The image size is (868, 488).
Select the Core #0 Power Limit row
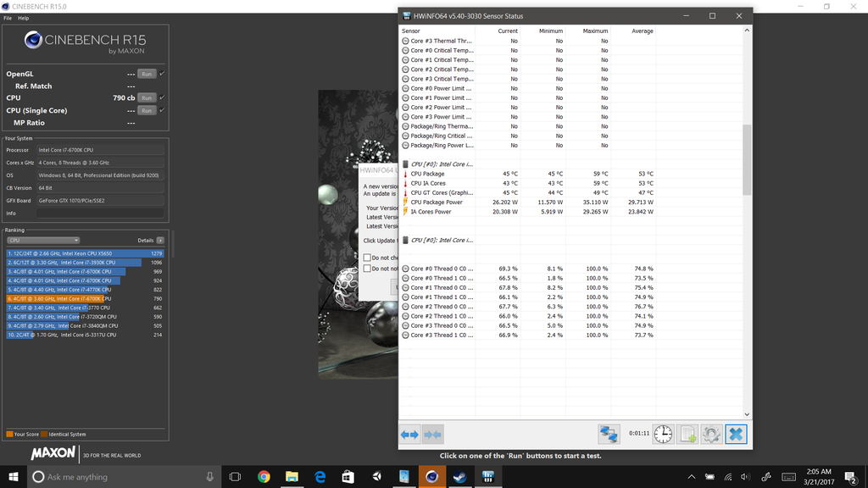coord(527,88)
